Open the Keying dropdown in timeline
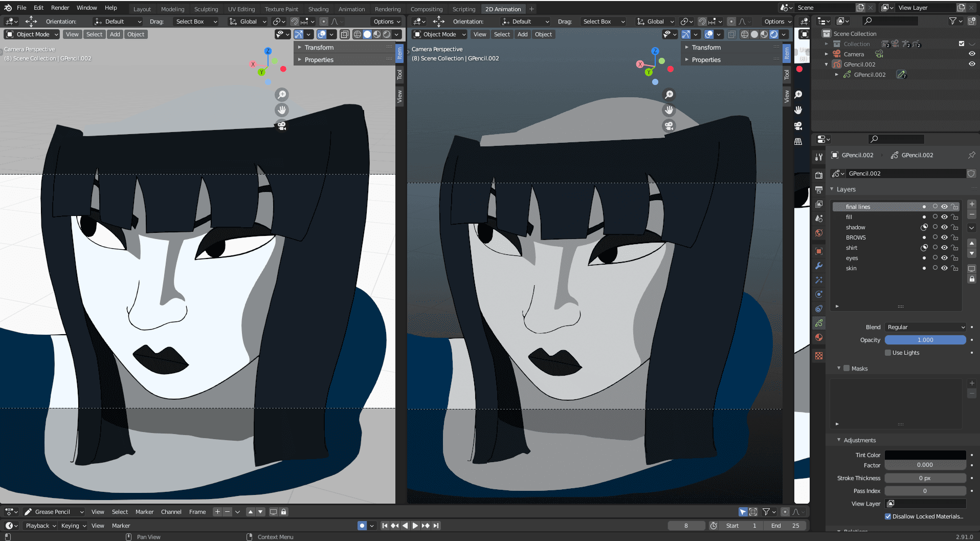Image resolution: width=980 pixels, height=541 pixels. click(74, 526)
